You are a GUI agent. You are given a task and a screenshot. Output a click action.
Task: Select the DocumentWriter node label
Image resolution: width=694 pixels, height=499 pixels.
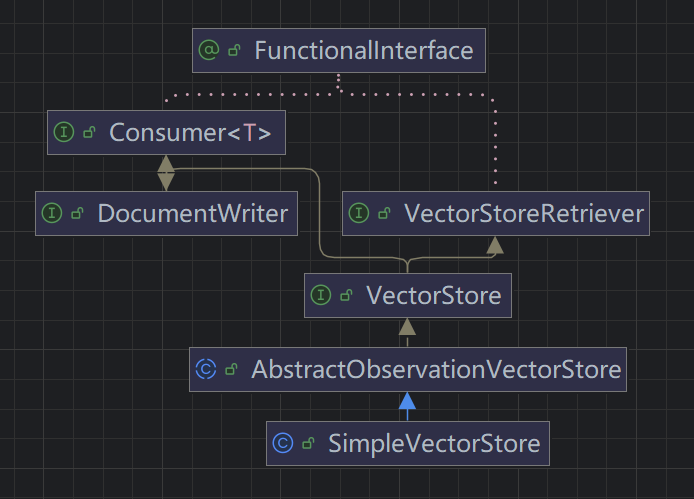pos(192,214)
